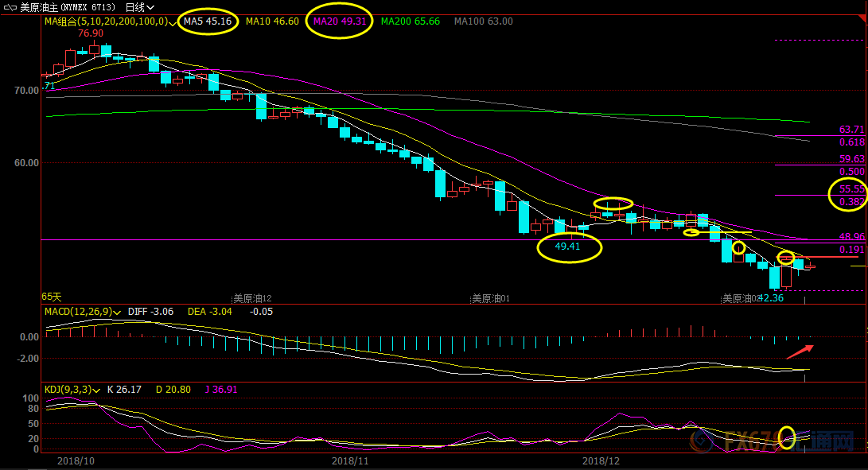868x470 pixels.
Task: Select the 0.382 Fibonacci level at 55.55
Action: pyautogui.click(x=851, y=201)
